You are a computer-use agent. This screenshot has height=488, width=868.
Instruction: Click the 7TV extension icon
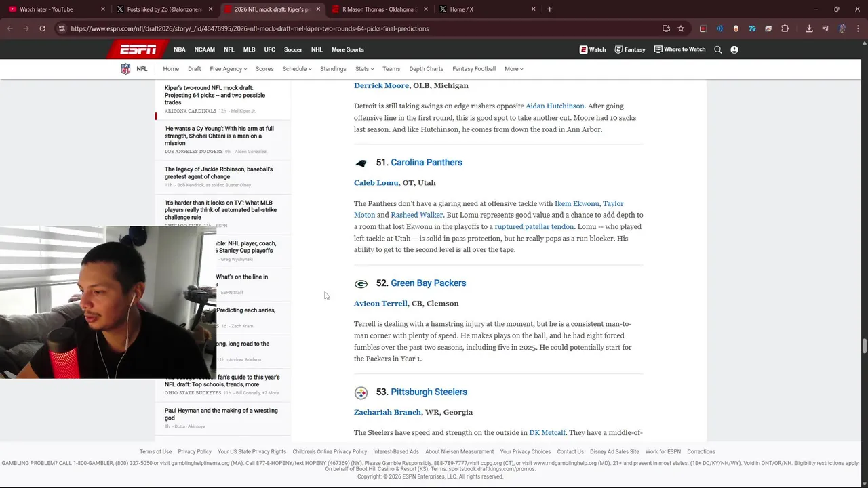(x=752, y=28)
